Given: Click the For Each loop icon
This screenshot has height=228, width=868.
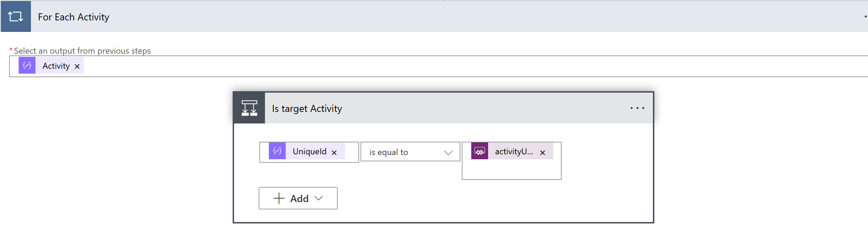Looking at the screenshot, I should pos(15,16).
